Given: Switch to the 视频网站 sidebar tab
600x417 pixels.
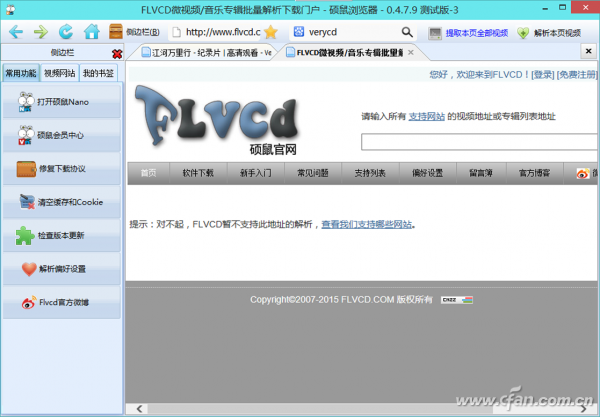Looking at the screenshot, I should click(60, 73).
